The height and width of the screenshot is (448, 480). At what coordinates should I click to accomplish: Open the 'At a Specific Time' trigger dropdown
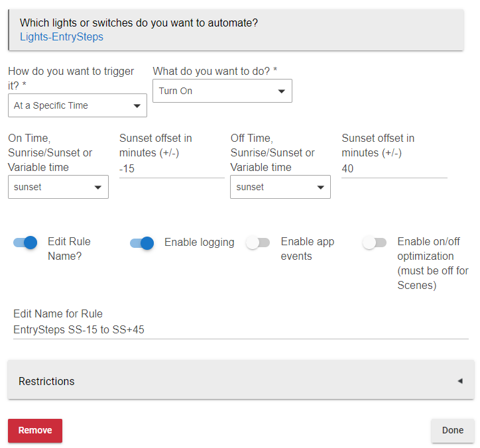(78, 105)
